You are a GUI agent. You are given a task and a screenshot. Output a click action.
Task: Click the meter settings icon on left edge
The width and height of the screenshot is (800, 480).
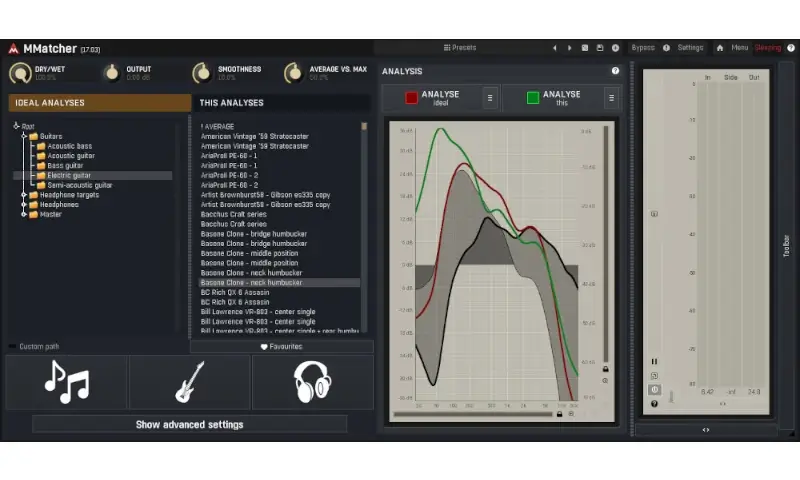tap(654, 214)
